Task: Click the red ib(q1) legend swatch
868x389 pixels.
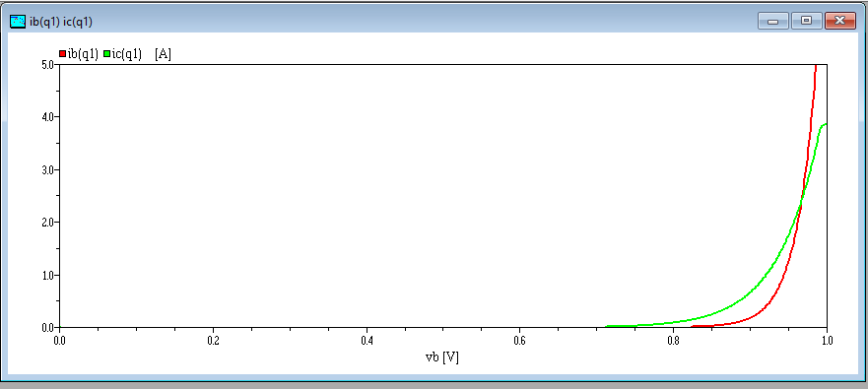Action: pyautogui.click(x=62, y=54)
